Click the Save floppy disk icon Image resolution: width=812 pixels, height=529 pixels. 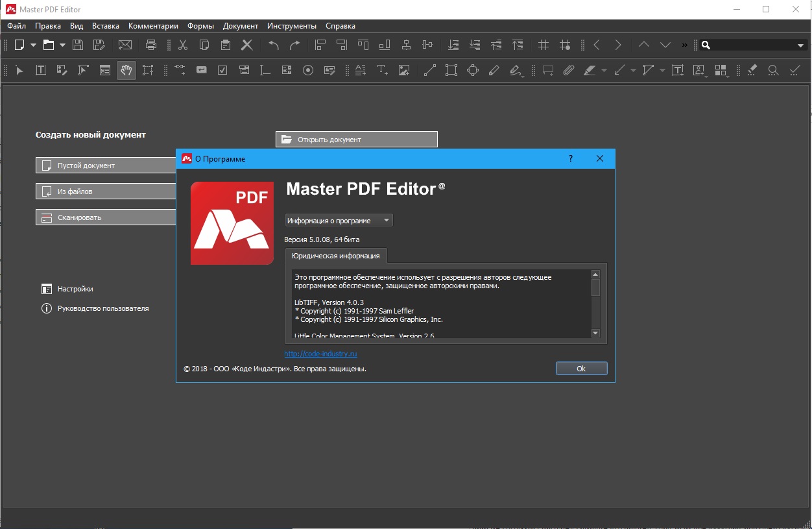coord(78,45)
